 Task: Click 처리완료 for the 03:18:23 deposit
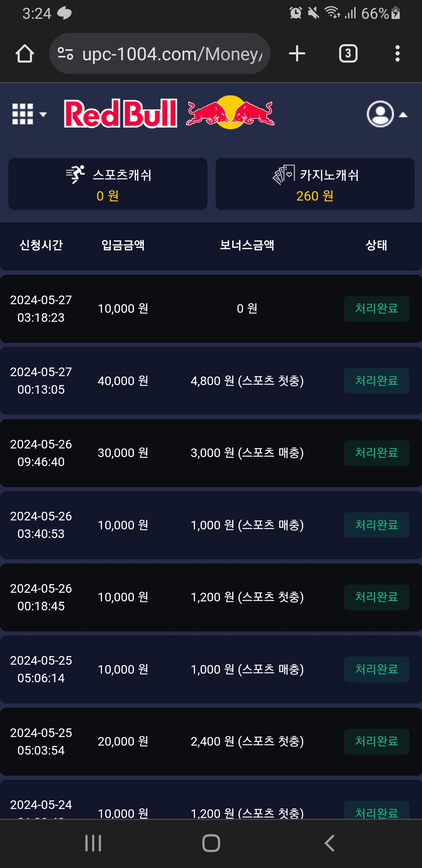pos(376,309)
